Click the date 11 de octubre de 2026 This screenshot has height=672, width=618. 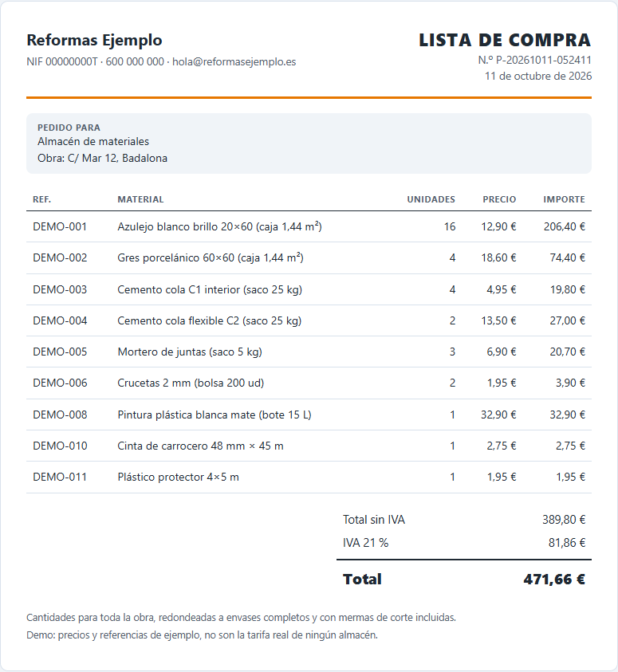538,76
